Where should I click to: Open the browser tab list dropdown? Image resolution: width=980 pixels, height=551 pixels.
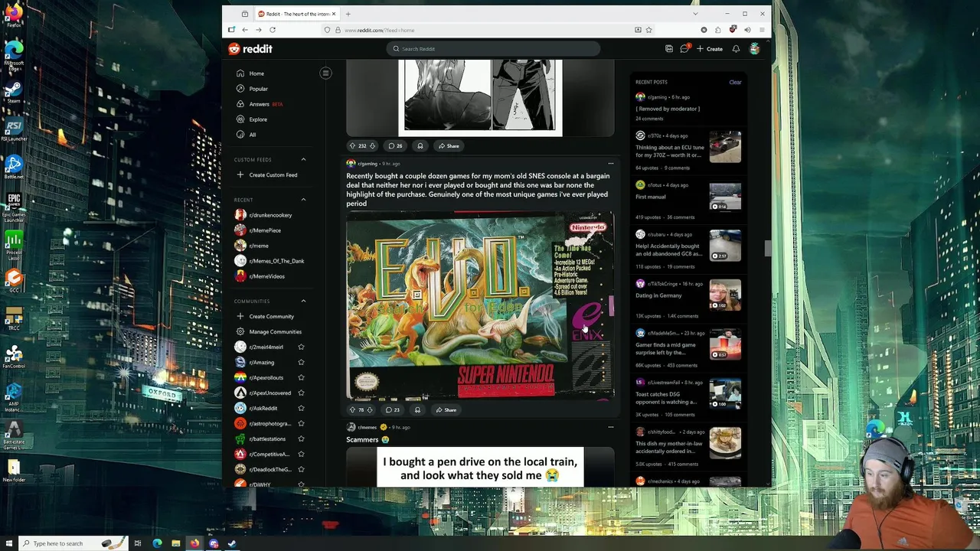pyautogui.click(x=695, y=14)
